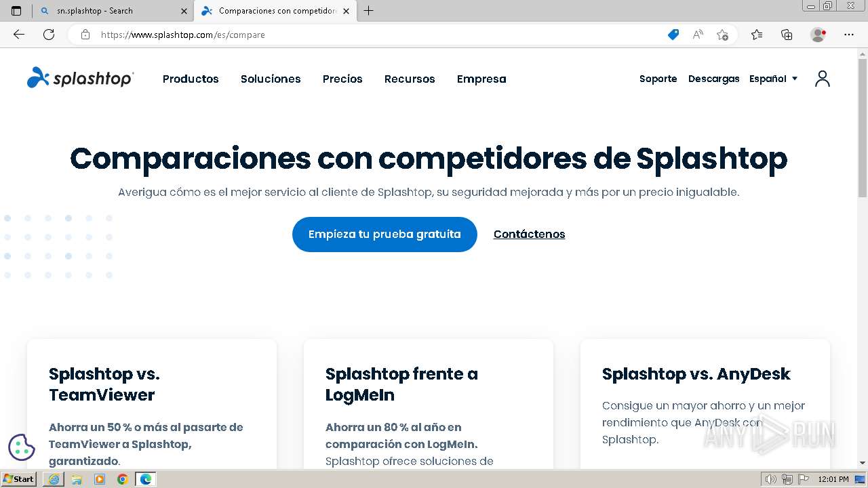Open the media player taskbar icon
868x488 pixels.
100,479
